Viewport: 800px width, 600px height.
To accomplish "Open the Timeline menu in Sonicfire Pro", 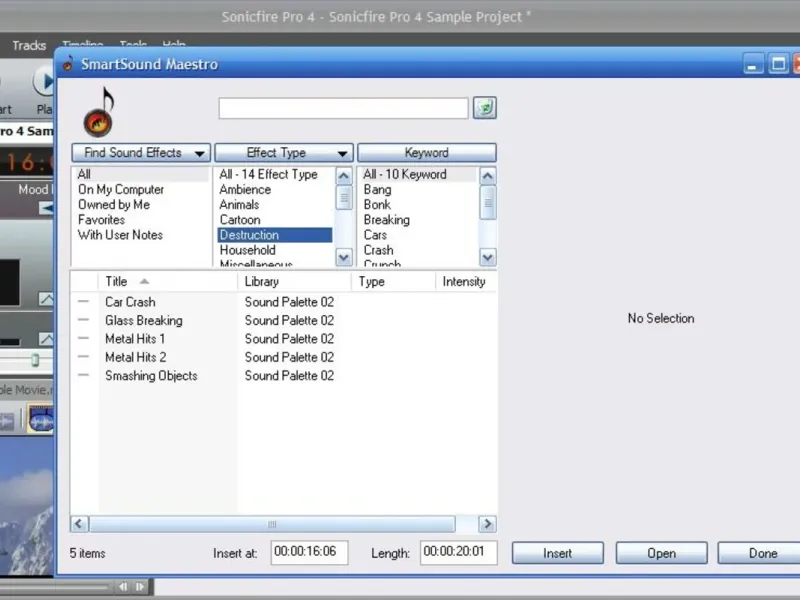I will click(83, 44).
